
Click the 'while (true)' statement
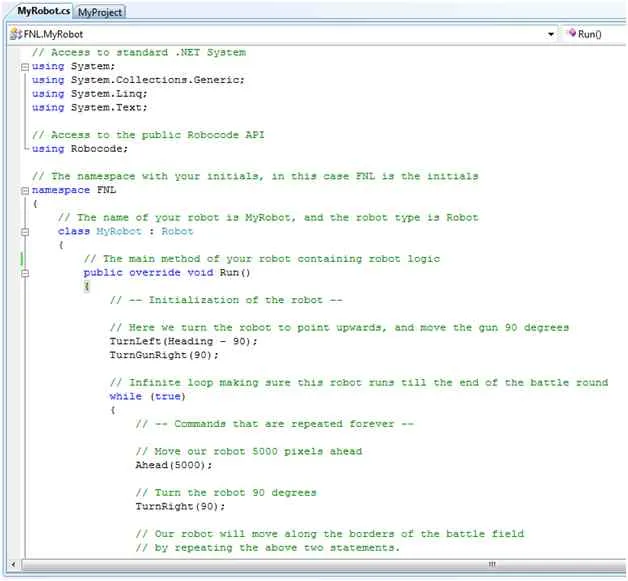click(147, 396)
